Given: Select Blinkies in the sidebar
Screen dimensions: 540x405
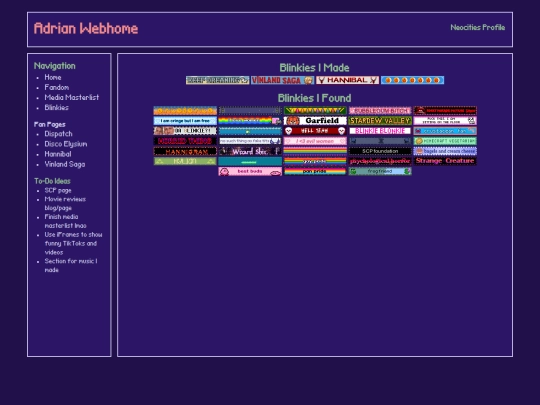Looking at the screenshot, I should point(56,108).
